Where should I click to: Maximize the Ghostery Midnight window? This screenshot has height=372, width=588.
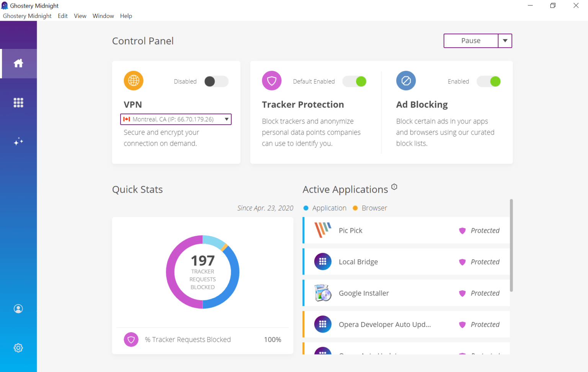[553, 5]
